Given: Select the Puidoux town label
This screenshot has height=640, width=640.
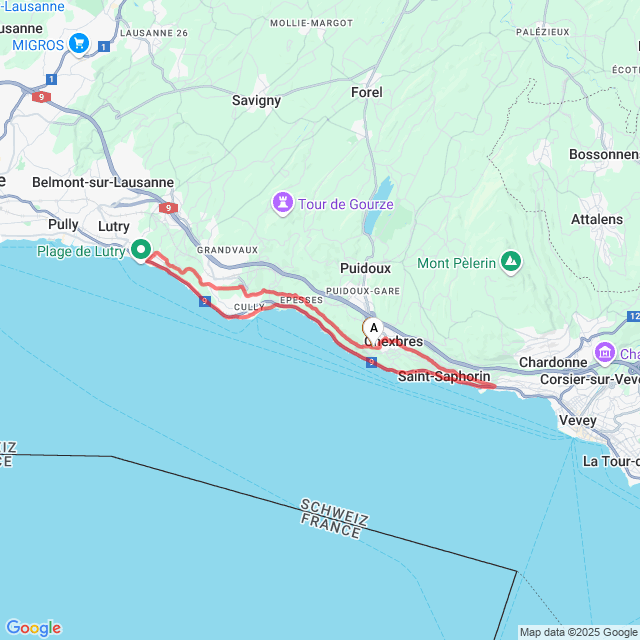Looking at the screenshot, I should click(x=365, y=268).
